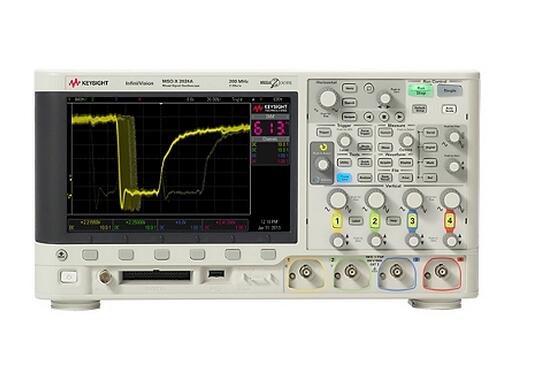Image resolution: width=557 pixels, height=385 pixels.
Task: Click the navigate forward arrow key
Action: coord(399,116)
